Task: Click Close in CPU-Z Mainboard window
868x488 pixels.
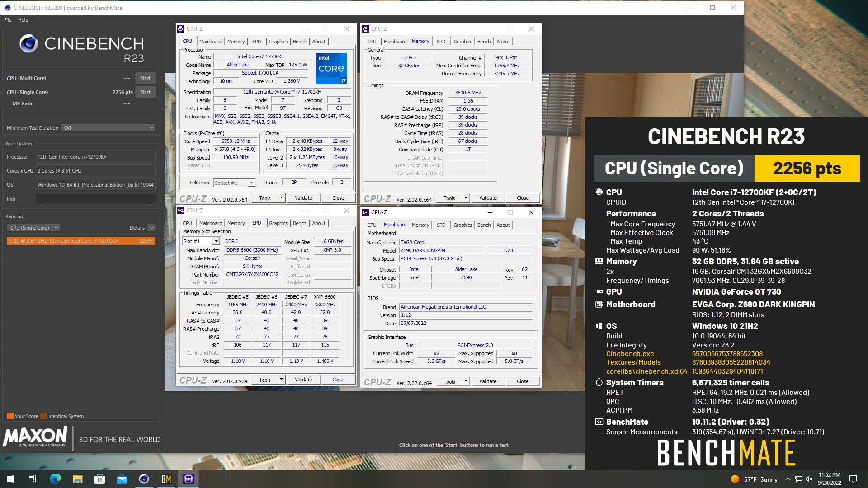Action: [523, 381]
